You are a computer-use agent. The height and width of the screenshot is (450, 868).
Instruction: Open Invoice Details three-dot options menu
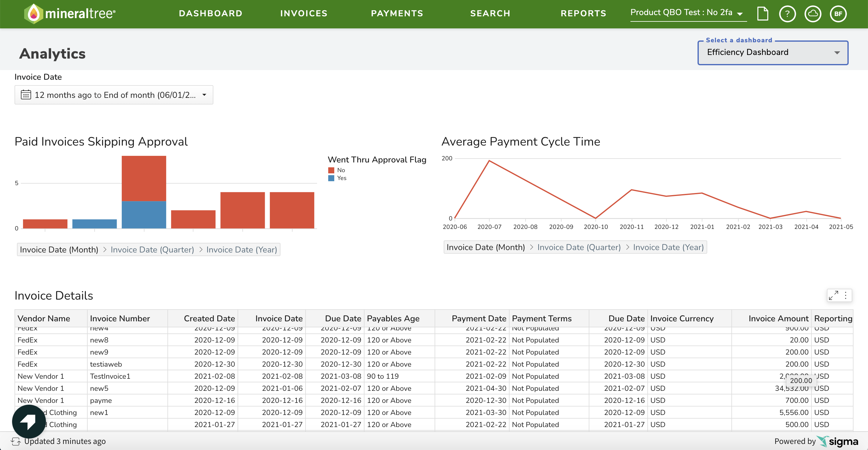[846, 295]
